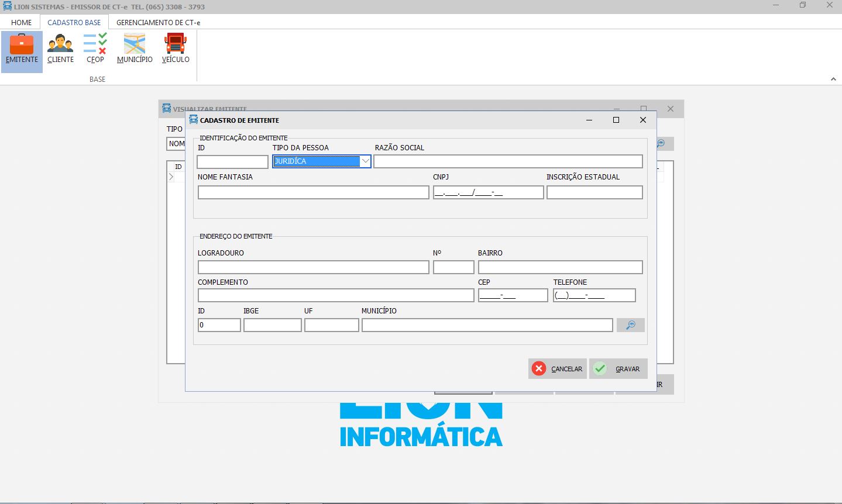Select the CADASTRO BASE tab
Viewport: 842px width, 504px height.
[x=74, y=22]
